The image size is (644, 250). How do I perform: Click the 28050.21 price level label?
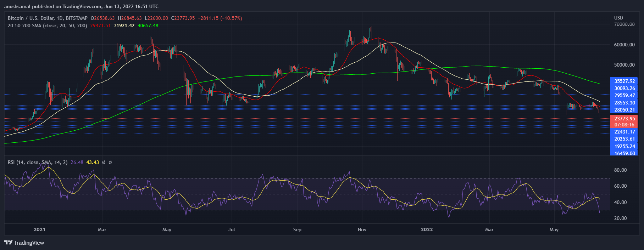[624, 110]
